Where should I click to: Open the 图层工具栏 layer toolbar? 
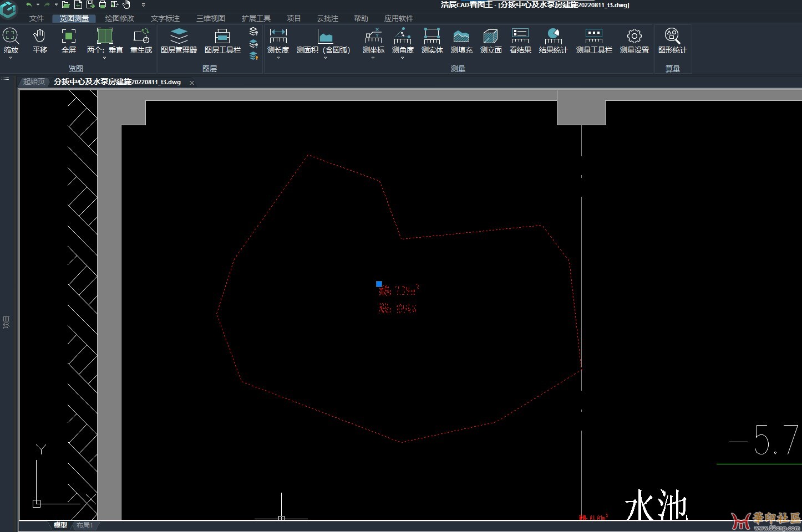[222, 41]
